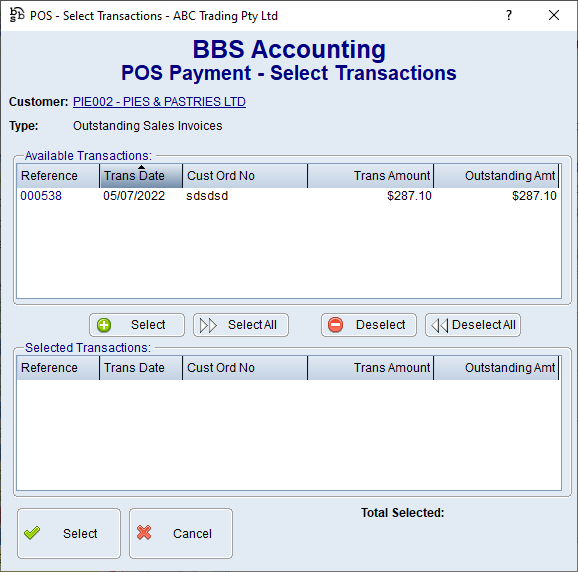Confirm with the green checkmark Select button
Viewport: 578px width, 572px height.
(69, 533)
